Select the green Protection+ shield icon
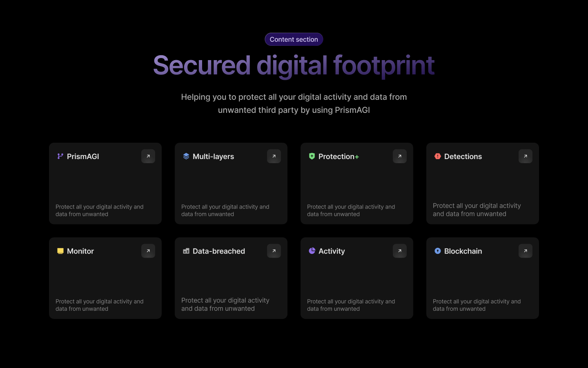Screen dimensions: 588x368 [312, 156]
